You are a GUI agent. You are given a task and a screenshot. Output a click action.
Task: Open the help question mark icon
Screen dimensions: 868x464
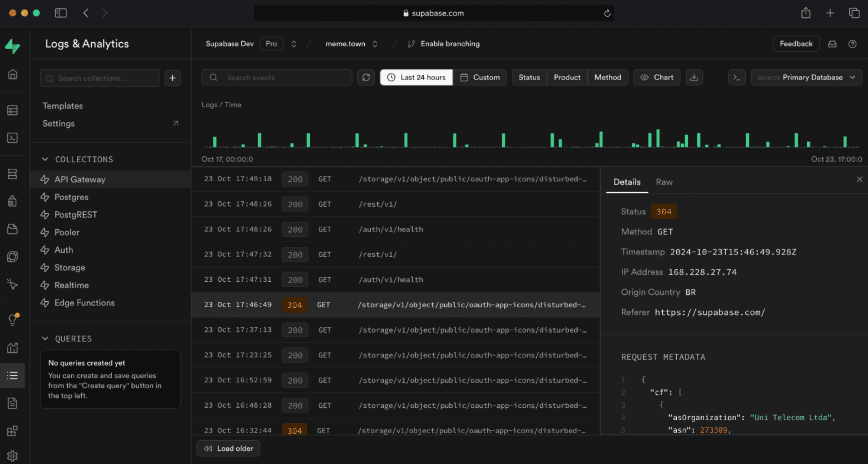point(852,44)
